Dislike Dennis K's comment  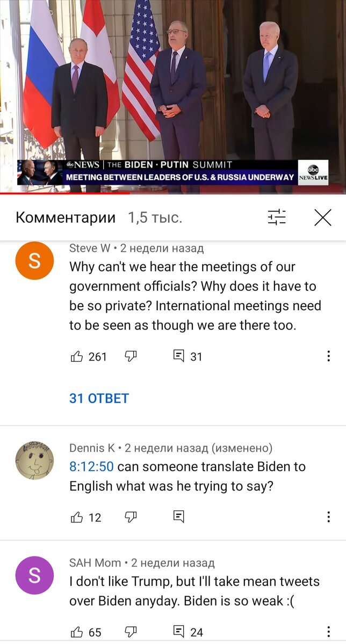click(131, 517)
